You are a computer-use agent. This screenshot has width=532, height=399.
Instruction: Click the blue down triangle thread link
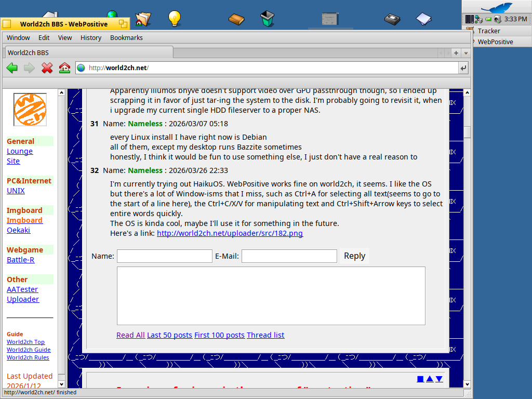(x=439, y=379)
